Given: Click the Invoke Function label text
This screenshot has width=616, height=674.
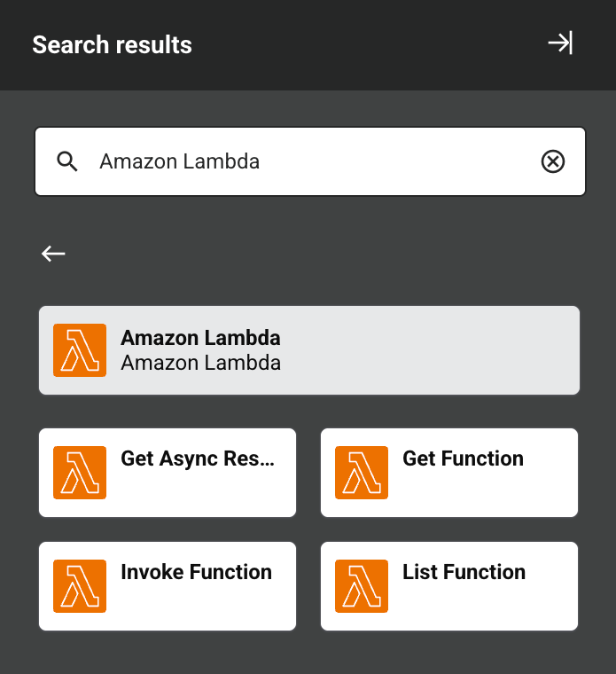Looking at the screenshot, I should point(196,572).
